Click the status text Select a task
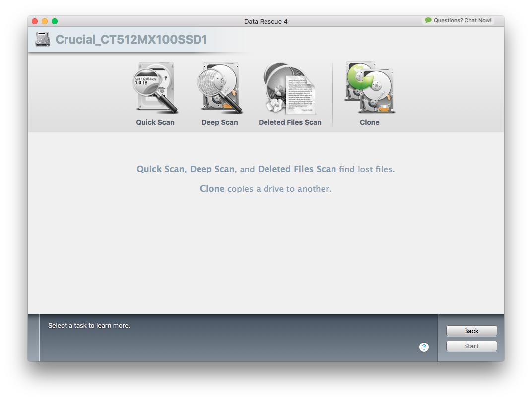532x401 pixels. pyautogui.click(x=89, y=325)
